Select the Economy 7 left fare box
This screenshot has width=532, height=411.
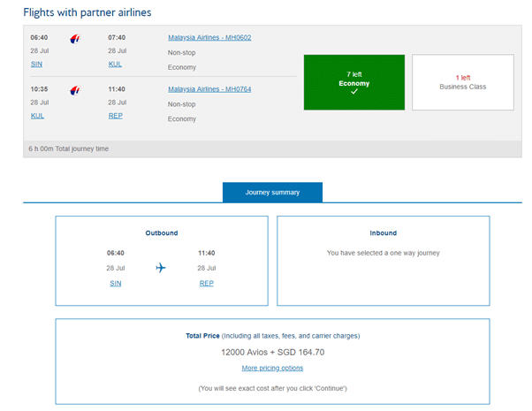[353, 82]
